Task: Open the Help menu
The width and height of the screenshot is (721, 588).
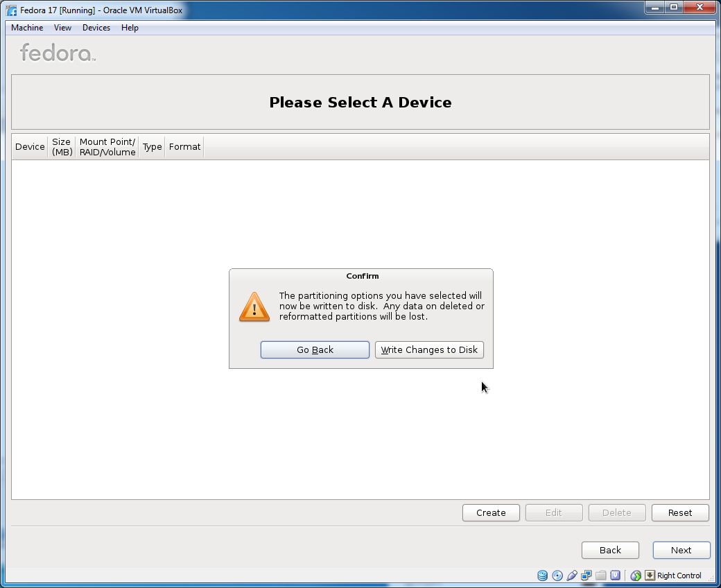Action: 130,28
